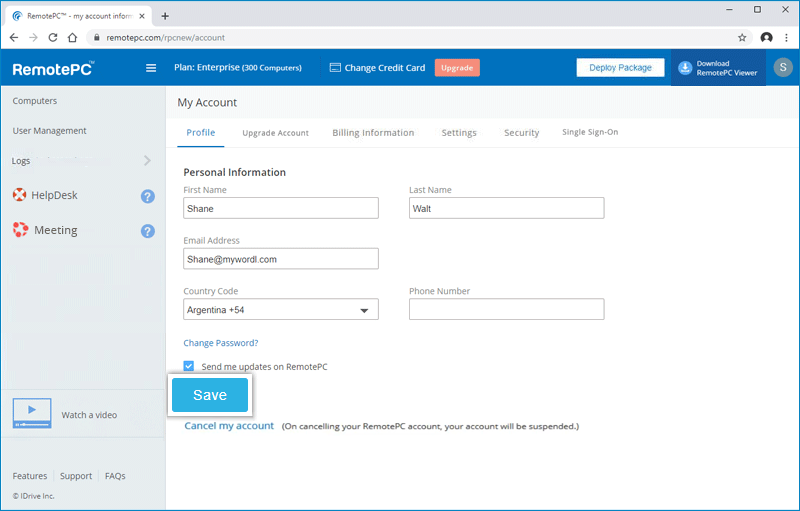The image size is (800, 511).
Task: Click the Email Address input field
Action: click(281, 259)
